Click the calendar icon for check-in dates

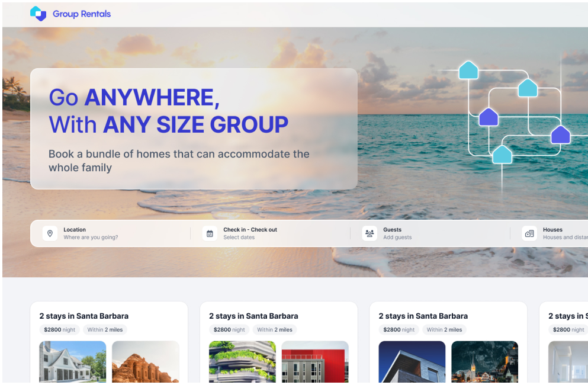coord(210,233)
